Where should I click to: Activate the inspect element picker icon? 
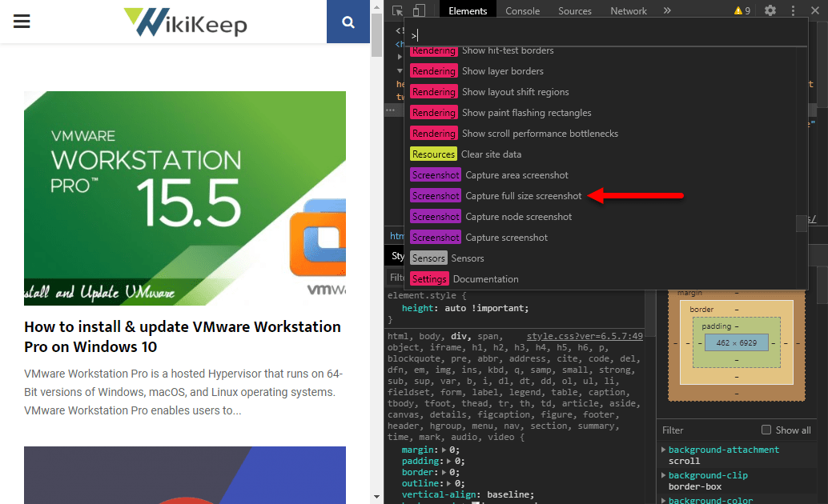[398, 10]
